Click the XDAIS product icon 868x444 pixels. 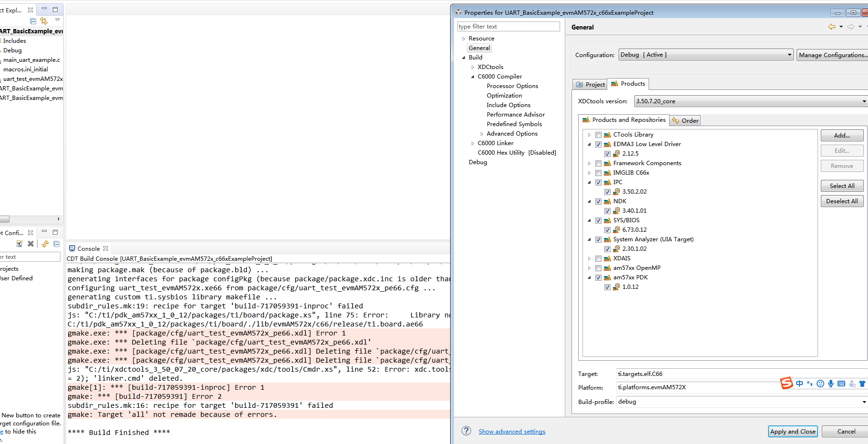coord(607,258)
